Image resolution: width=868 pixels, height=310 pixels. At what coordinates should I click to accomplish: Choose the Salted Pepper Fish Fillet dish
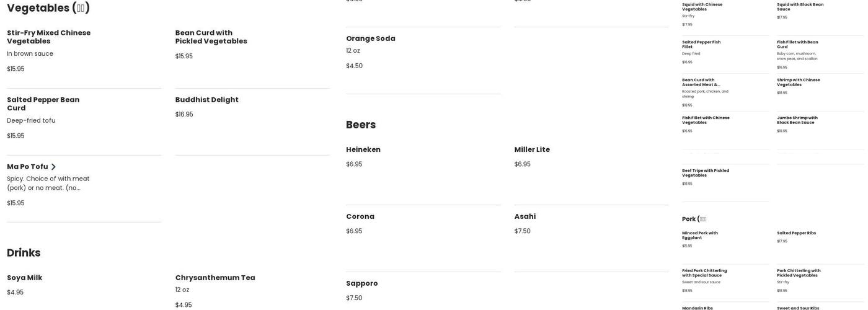click(x=701, y=44)
